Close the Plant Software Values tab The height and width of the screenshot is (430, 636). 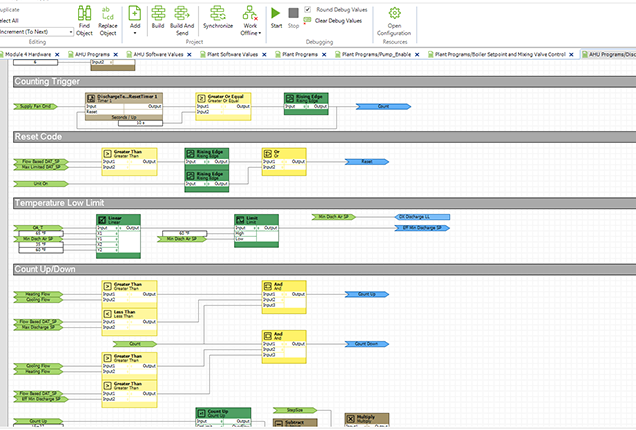click(x=264, y=54)
